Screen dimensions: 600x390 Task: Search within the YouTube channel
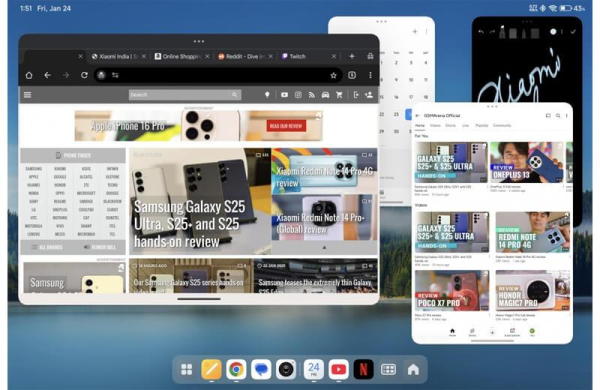(558, 115)
